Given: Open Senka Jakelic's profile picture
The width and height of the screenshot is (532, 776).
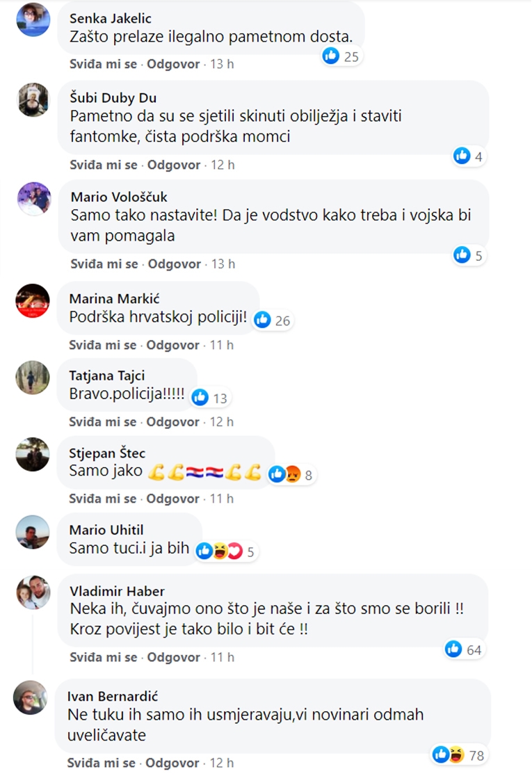Looking at the screenshot, I should 33,19.
